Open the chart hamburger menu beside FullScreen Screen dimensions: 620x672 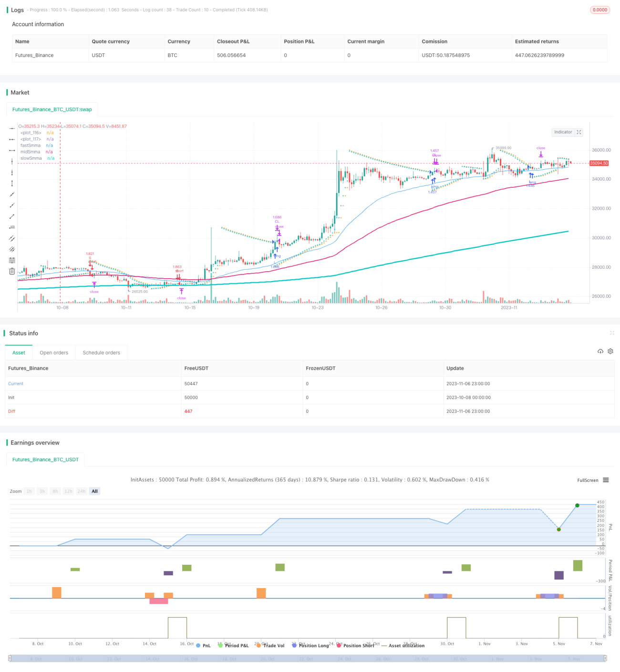tap(606, 480)
